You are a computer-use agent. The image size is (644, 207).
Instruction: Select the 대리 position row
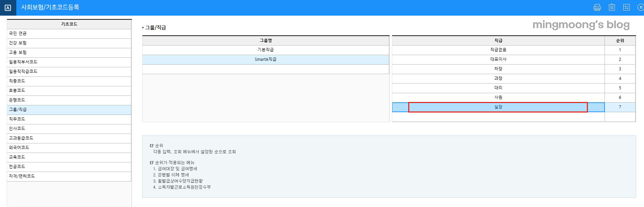tap(498, 88)
